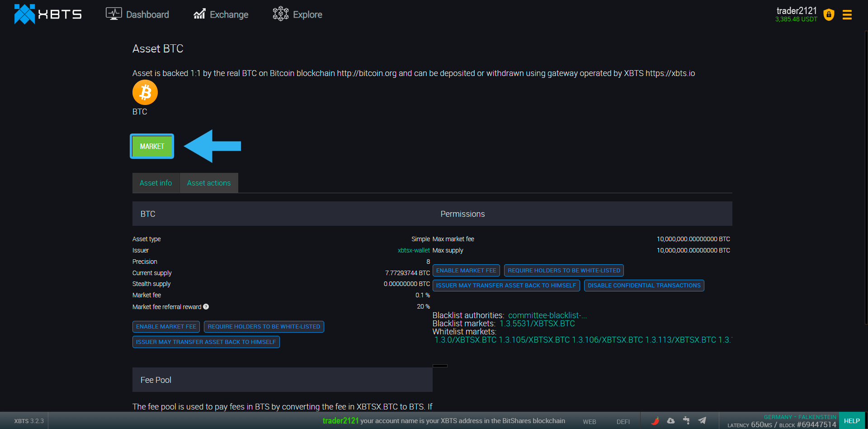
Task: Click the cloud download icon in footer
Action: coord(671,420)
